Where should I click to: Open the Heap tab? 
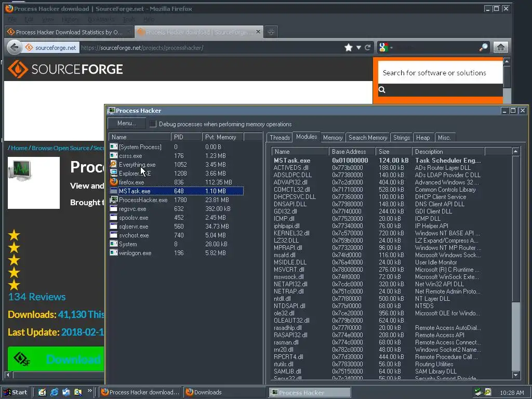point(423,137)
